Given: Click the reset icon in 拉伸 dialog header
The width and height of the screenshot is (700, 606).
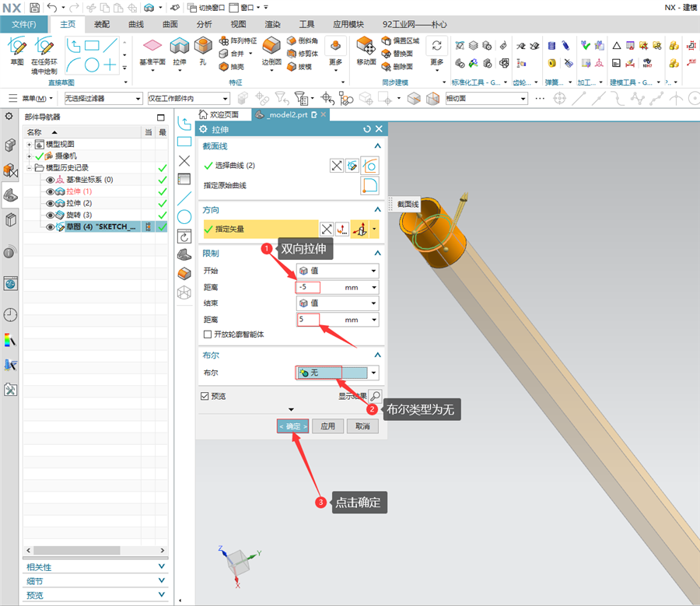Looking at the screenshot, I should pos(367,129).
